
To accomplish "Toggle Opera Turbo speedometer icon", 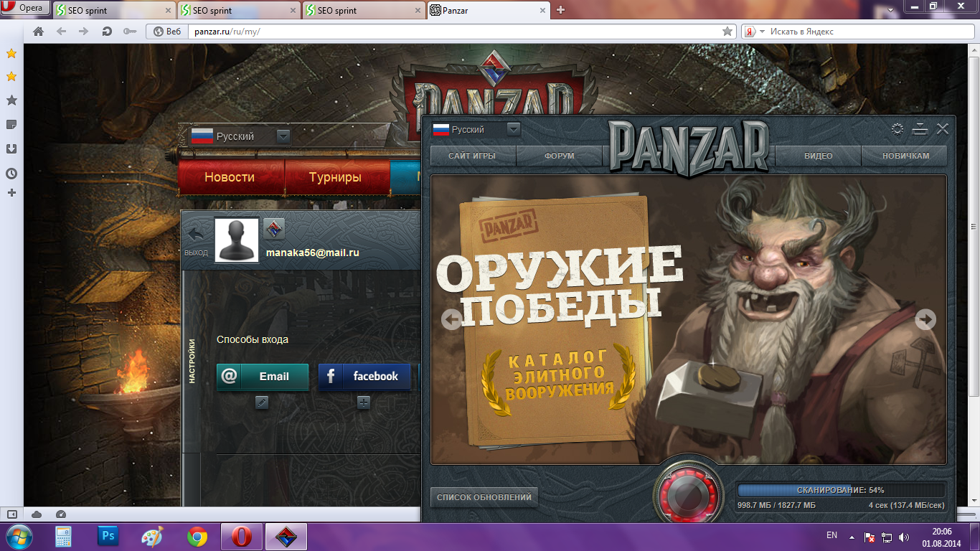I will (60, 514).
